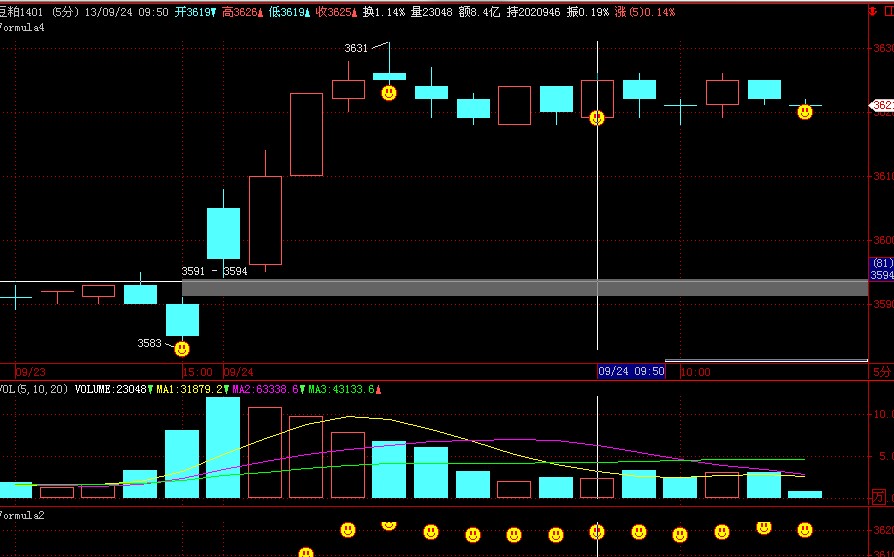Click the blue (81) 3594 axis tag
The height and width of the screenshot is (557, 894).
coord(882,269)
